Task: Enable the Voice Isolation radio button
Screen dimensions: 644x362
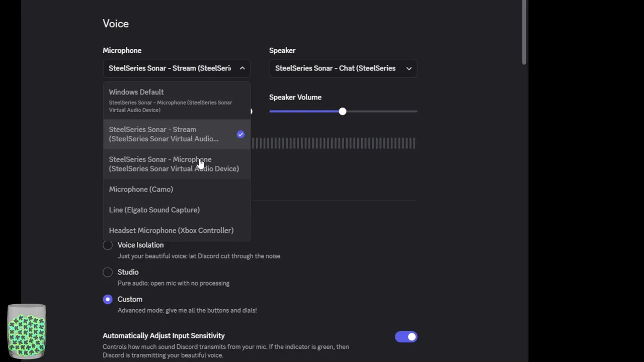Action: tap(108, 245)
